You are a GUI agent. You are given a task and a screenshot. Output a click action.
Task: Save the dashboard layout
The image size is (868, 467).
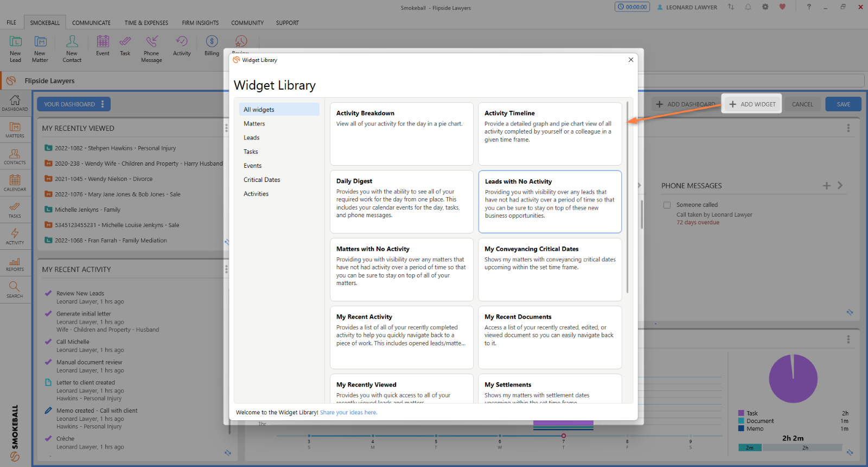[x=844, y=104]
